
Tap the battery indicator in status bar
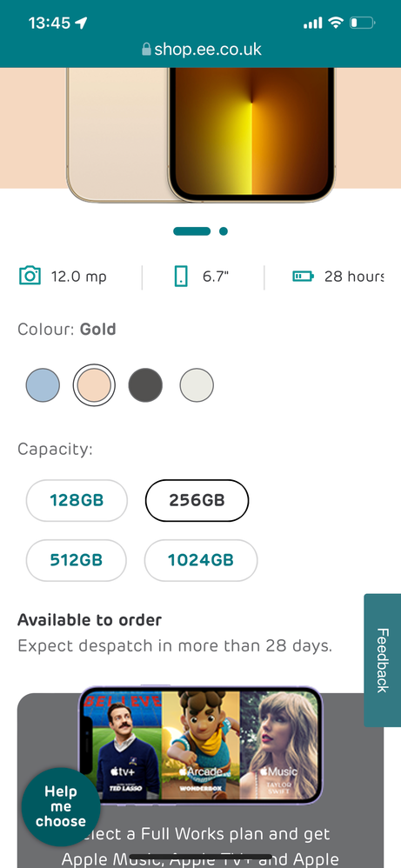363,23
